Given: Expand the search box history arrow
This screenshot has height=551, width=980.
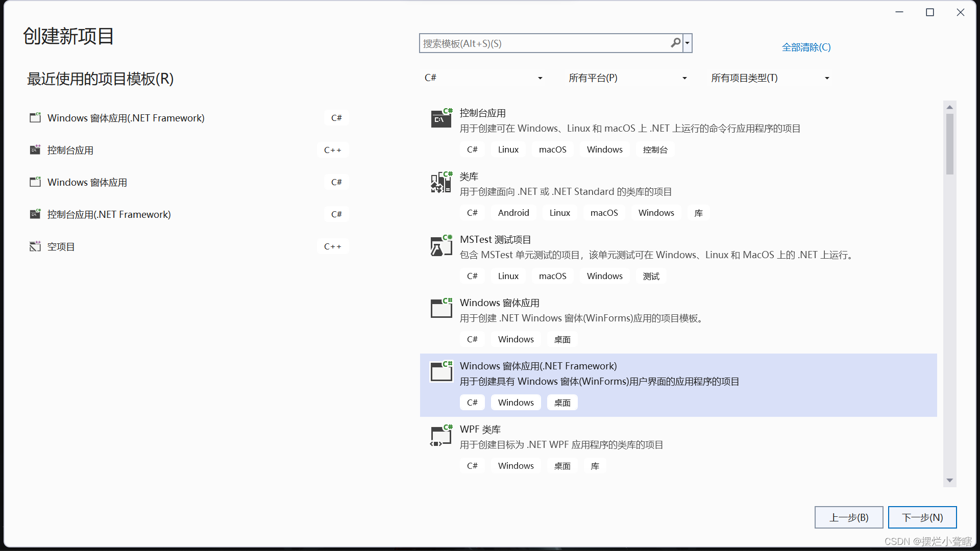Looking at the screenshot, I should tap(688, 43).
